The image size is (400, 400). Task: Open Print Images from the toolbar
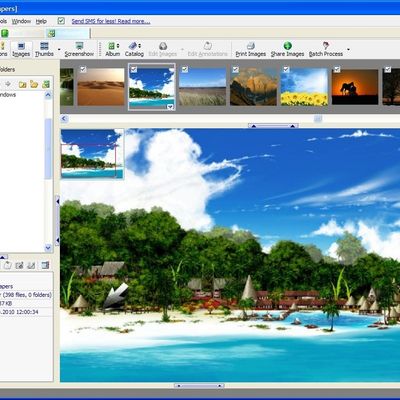tap(251, 49)
